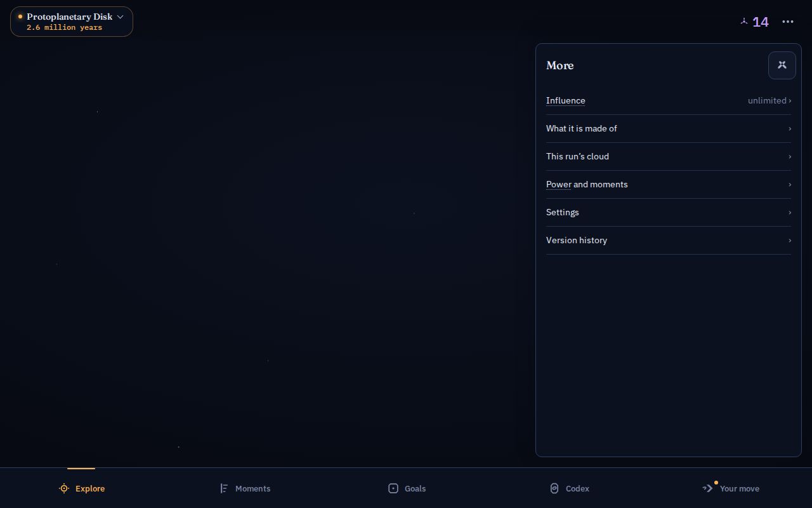Expand the What it is made of row
This screenshot has width=812, height=508.
[669, 128]
